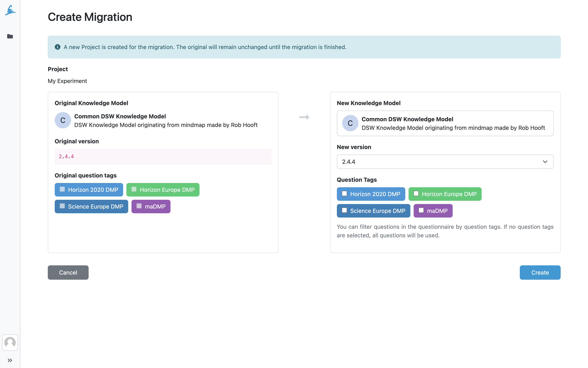Screen dimensions: 588x368
Task: Select the new Common DSW Knowledge Model box
Action: tap(445, 123)
